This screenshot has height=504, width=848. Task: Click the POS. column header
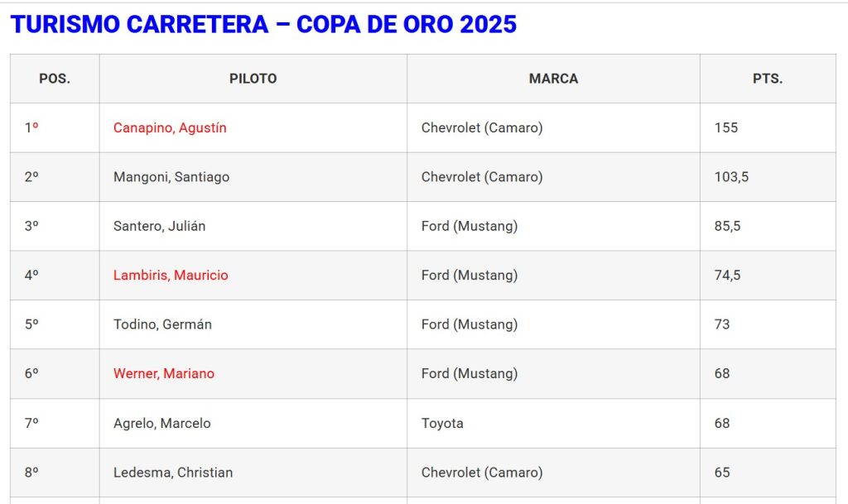click(x=55, y=79)
